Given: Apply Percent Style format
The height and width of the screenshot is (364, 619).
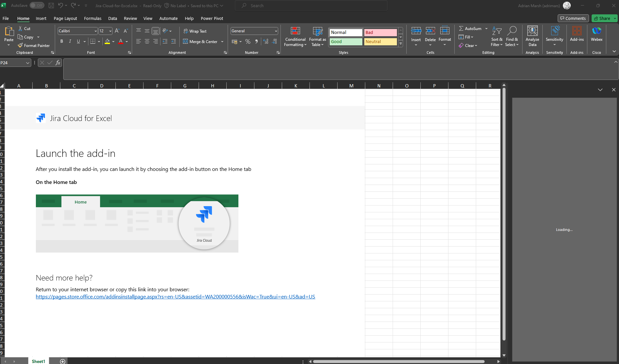Looking at the screenshot, I should (248, 41).
